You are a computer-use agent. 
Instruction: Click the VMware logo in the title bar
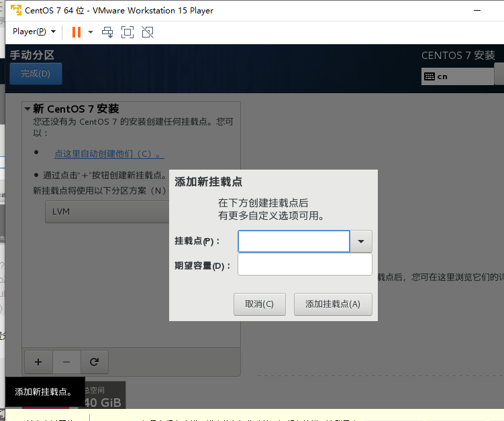(x=16, y=10)
